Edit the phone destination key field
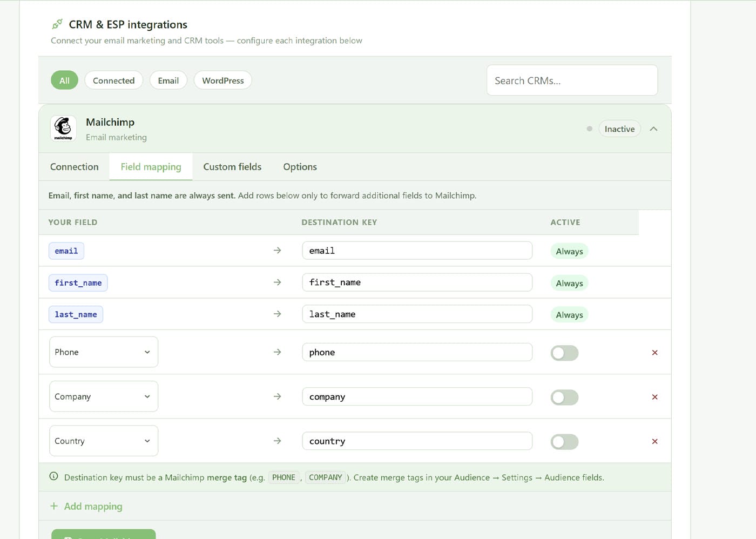The height and width of the screenshot is (539, 756). pyautogui.click(x=417, y=352)
